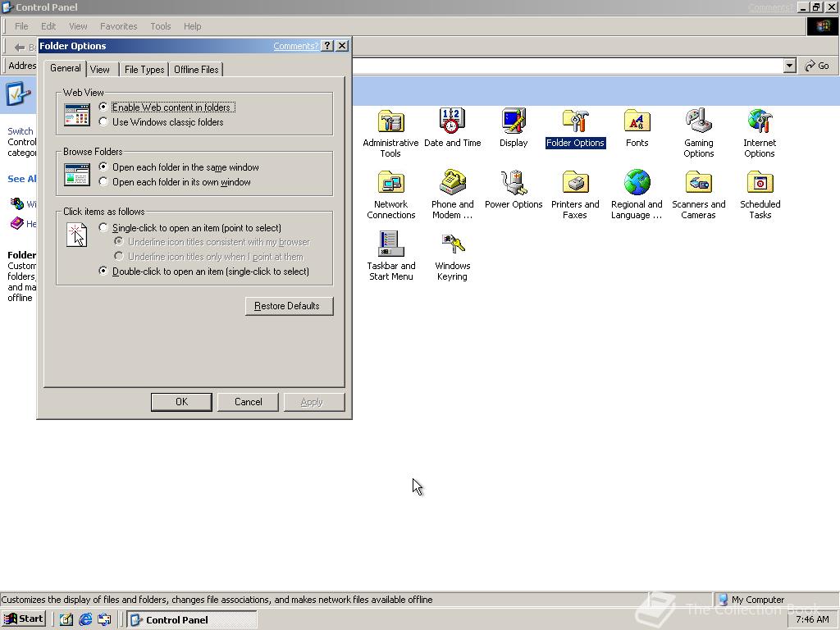Select Enable Web content in folders
This screenshot has height=630, width=840.
(x=167, y=107)
